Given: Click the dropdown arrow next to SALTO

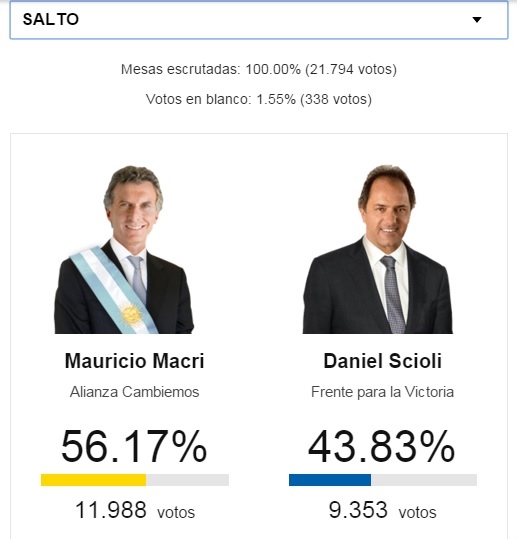Looking at the screenshot, I should (477, 20).
